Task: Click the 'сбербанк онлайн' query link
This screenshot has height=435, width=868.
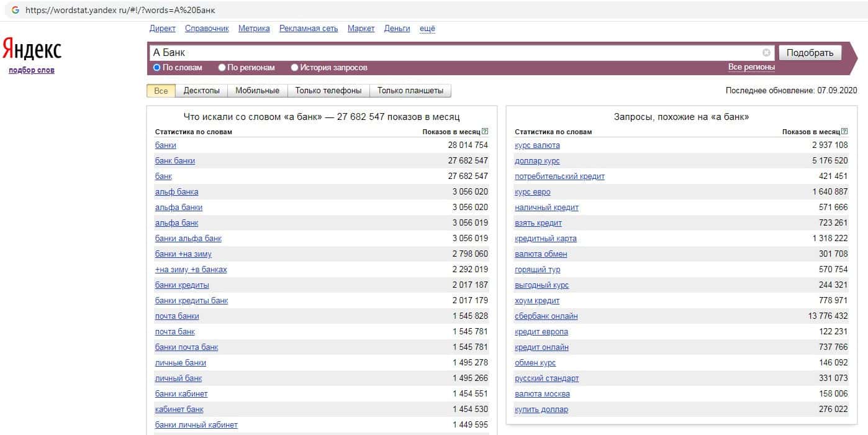Action: (x=546, y=316)
